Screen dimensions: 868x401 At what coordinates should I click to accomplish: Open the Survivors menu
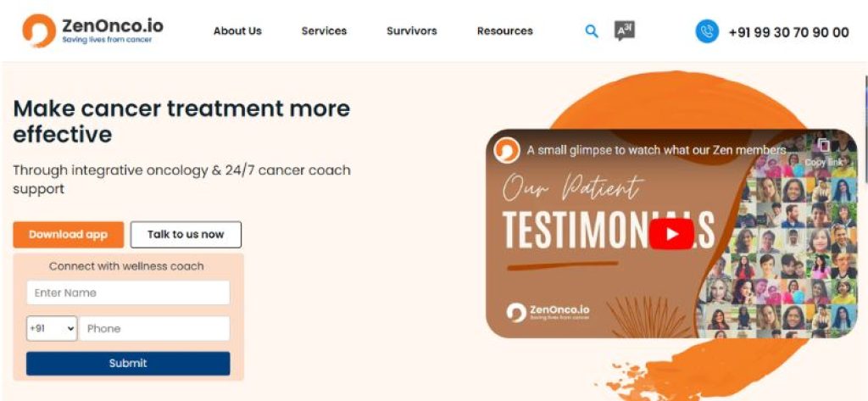[411, 31]
